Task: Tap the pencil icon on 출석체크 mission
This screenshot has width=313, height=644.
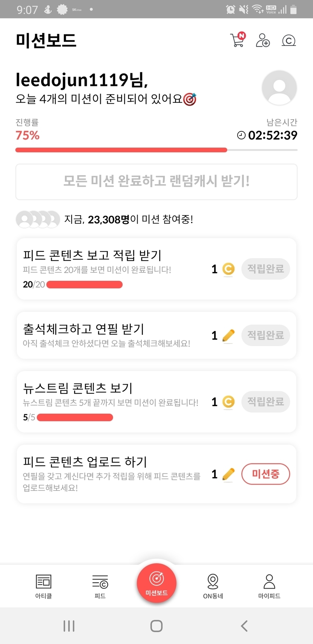Action: (229, 335)
